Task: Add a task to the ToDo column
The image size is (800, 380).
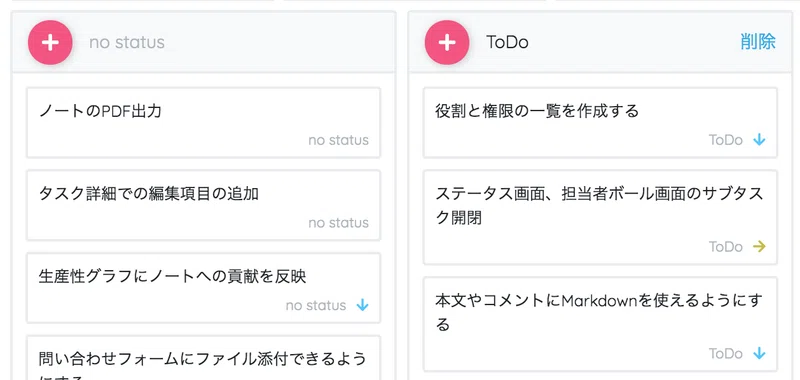Action: [x=447, y=42]
